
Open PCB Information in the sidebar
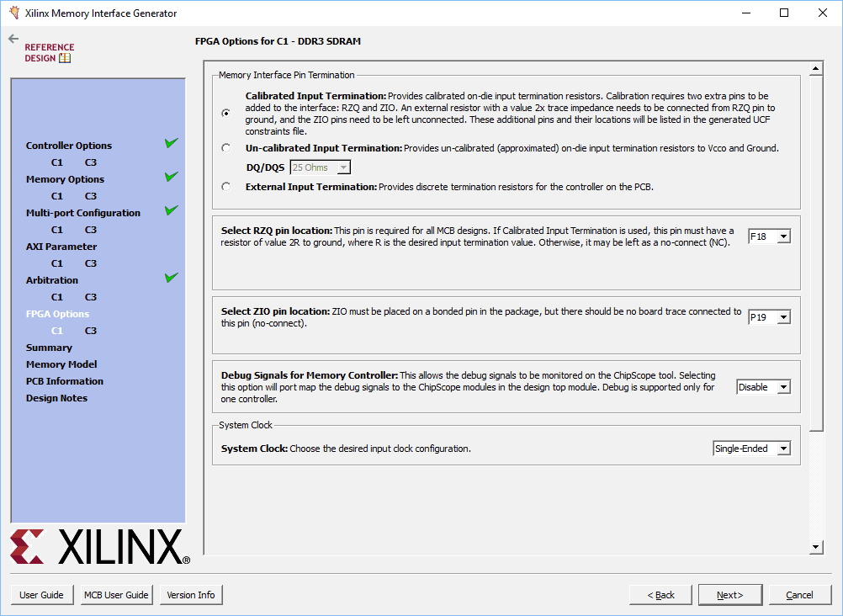click(x=64, y=381)
